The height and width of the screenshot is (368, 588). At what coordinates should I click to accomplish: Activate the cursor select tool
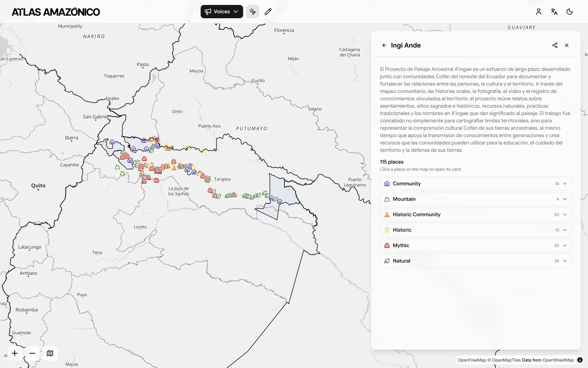point(252,11)
